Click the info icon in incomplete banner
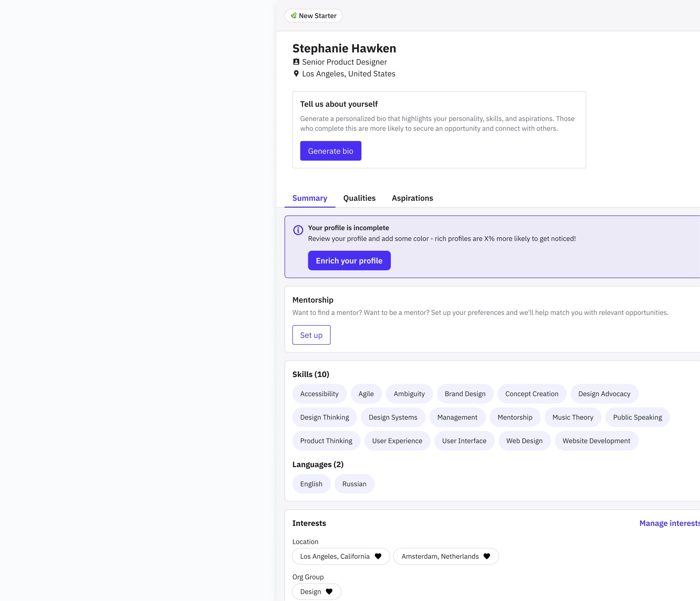 tap(298, 230)
